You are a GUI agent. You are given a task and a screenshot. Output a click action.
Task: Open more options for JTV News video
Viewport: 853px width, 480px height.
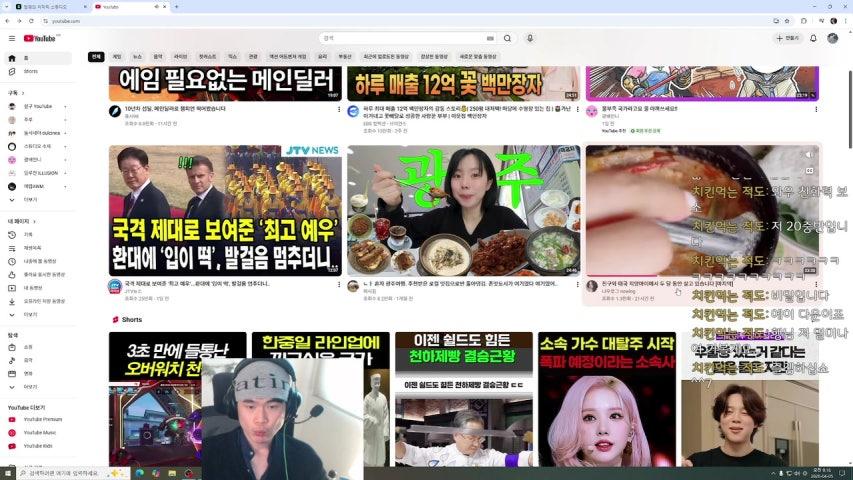[x=339, y=284]
